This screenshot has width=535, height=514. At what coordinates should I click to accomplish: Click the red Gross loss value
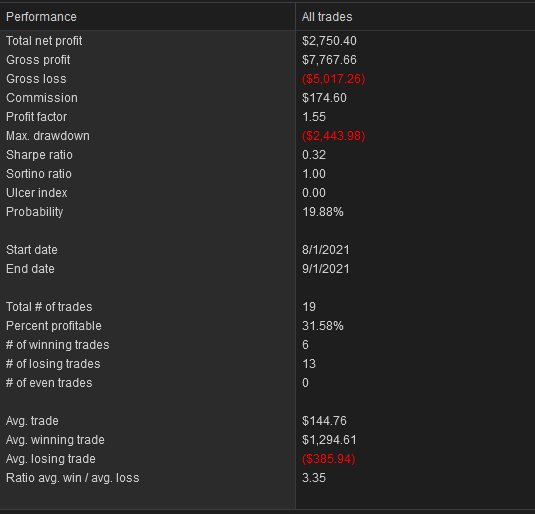334,79
